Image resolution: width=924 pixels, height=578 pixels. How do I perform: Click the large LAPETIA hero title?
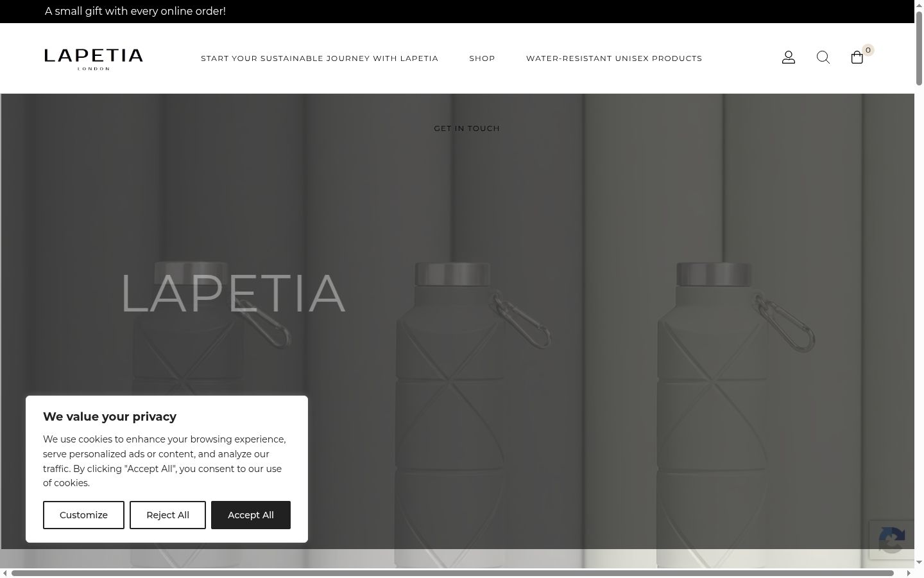[x=233, y=293]
